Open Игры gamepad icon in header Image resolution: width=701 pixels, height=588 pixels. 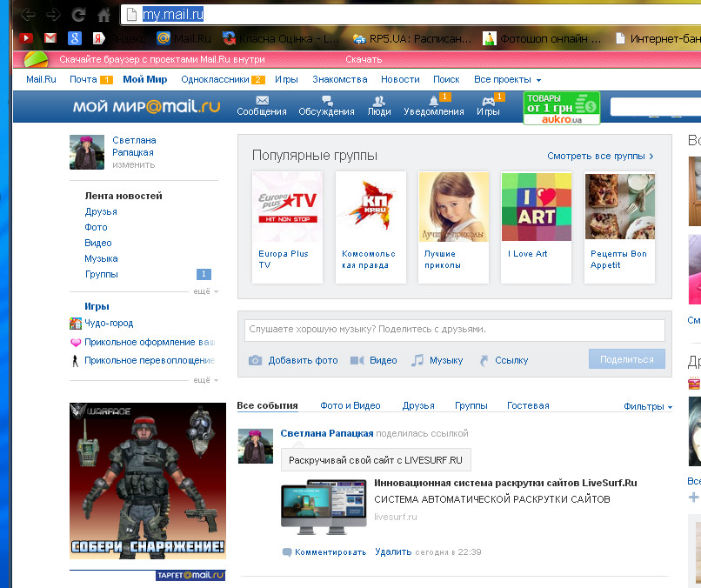(488, 101)
